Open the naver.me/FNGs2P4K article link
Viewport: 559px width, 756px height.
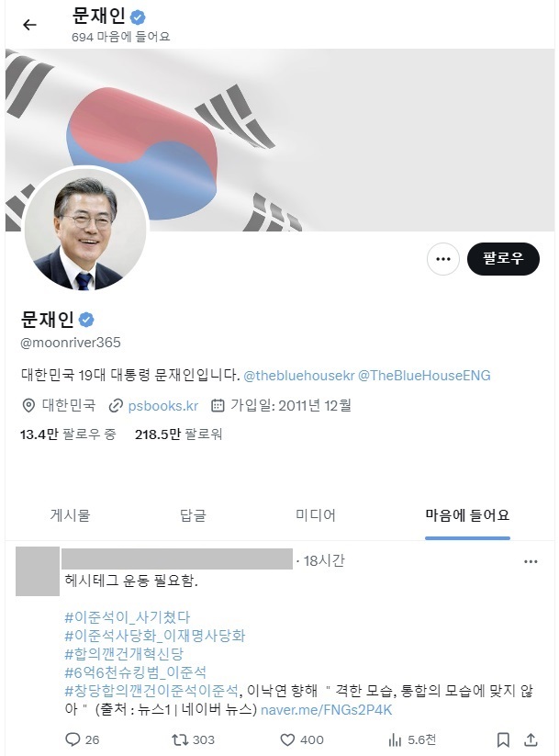(326, 710)
